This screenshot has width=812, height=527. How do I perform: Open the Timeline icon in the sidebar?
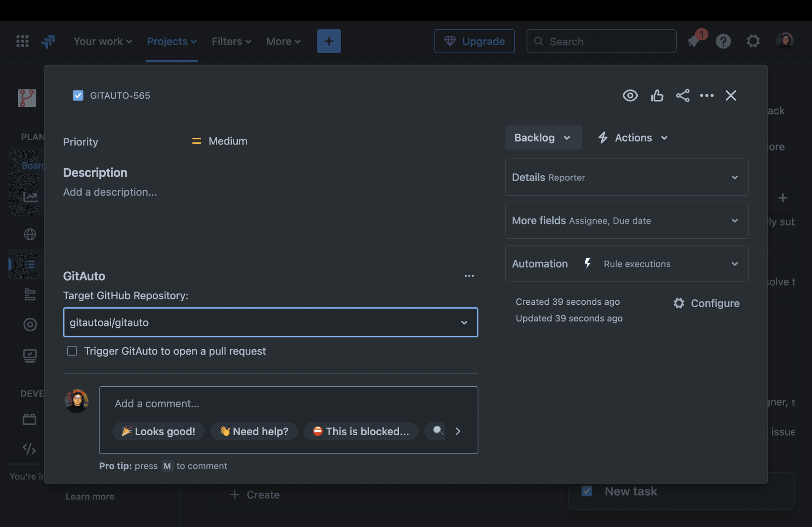point(30,295)
